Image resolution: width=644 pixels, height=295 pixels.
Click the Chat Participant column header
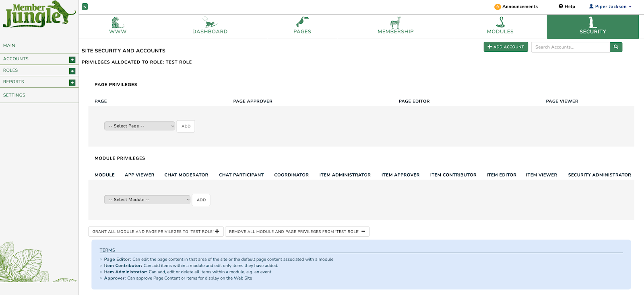[242, 175]
